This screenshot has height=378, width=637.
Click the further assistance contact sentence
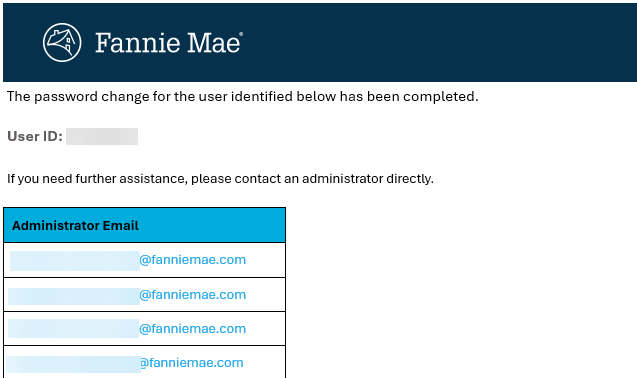point(220,179)
